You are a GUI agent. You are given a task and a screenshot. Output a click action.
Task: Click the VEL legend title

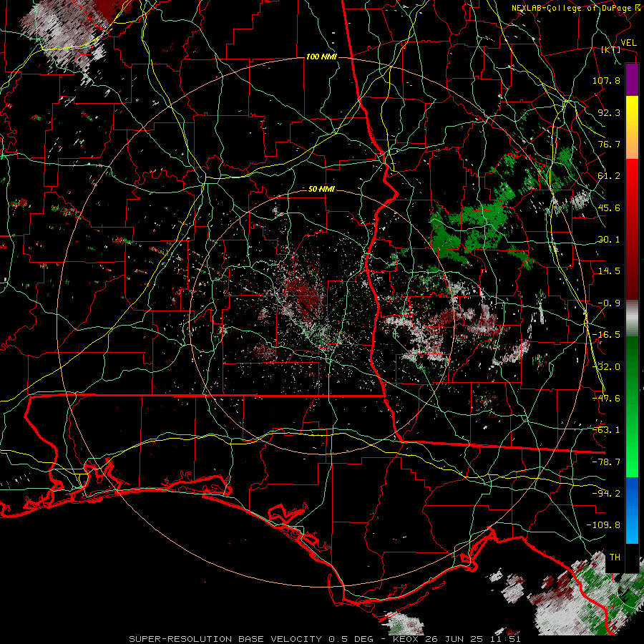(x=628, y=42)
